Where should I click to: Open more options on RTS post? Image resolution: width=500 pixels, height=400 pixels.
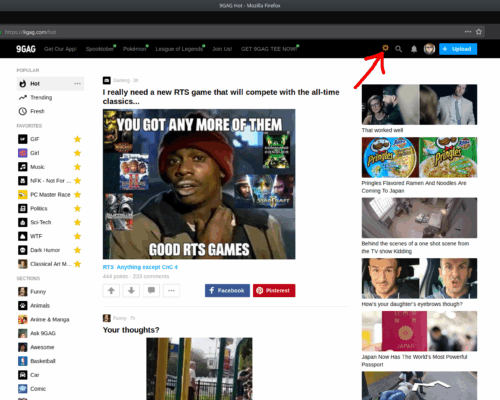[x=171, y=291]
